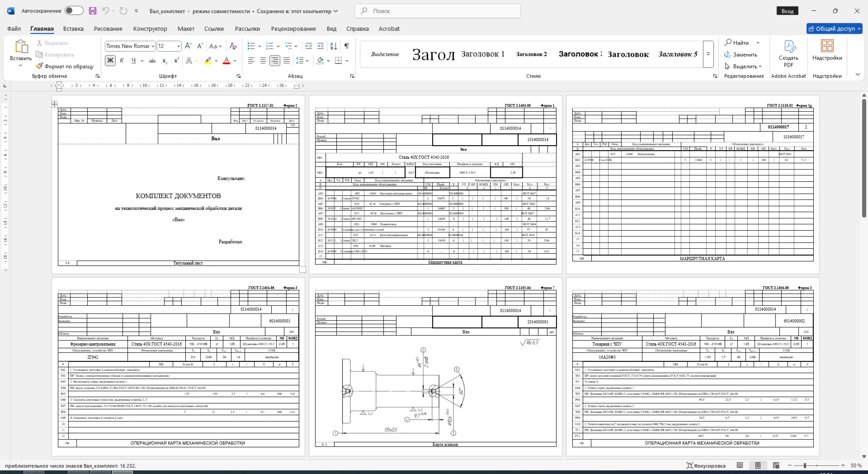Click the Sort A-Z icon
The height and width of the screenshot is (474, 868).
tap(333, 46)
